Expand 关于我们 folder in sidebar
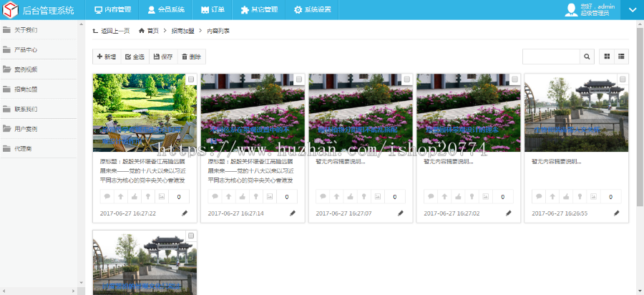Viewport: 644px width, 295px height. [25, 30]
